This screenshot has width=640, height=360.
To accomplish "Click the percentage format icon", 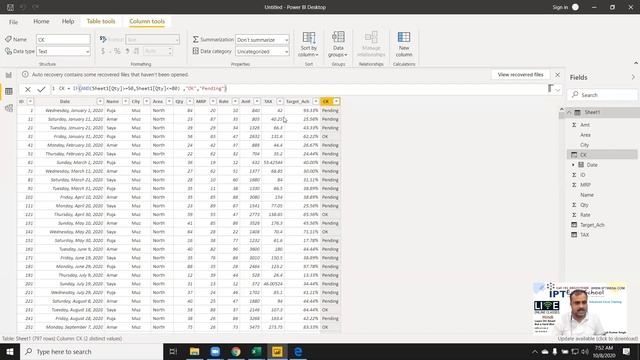I will click(x=117, y=51).
